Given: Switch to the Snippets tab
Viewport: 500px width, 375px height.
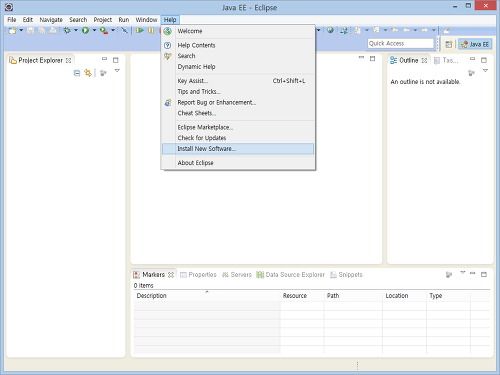Looking at the screenshot, I should [346, 275].
